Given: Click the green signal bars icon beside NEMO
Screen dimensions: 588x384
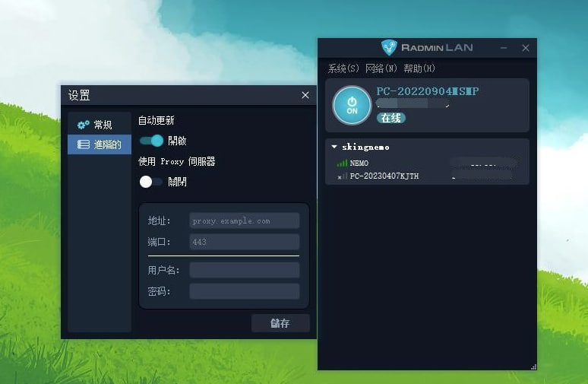Looking at the screenshot, I should pos(342,163).
